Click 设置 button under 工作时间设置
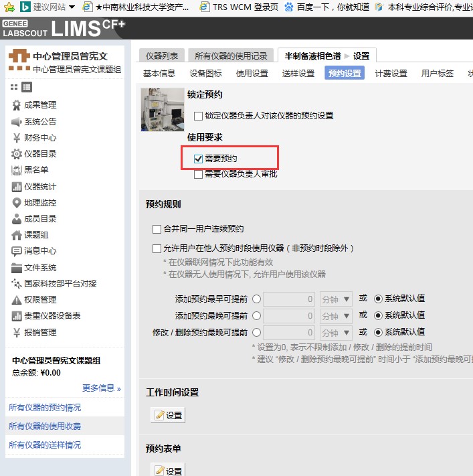 coord(168,415)
